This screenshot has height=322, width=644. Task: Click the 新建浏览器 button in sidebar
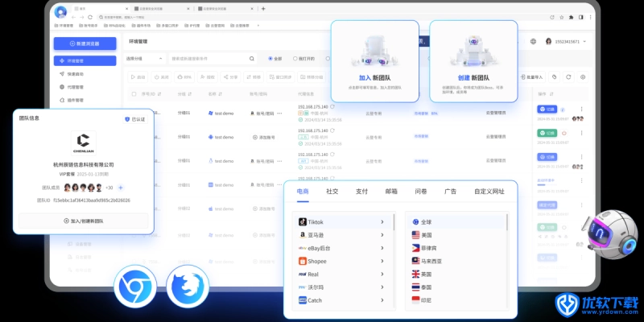pos(85,43)
